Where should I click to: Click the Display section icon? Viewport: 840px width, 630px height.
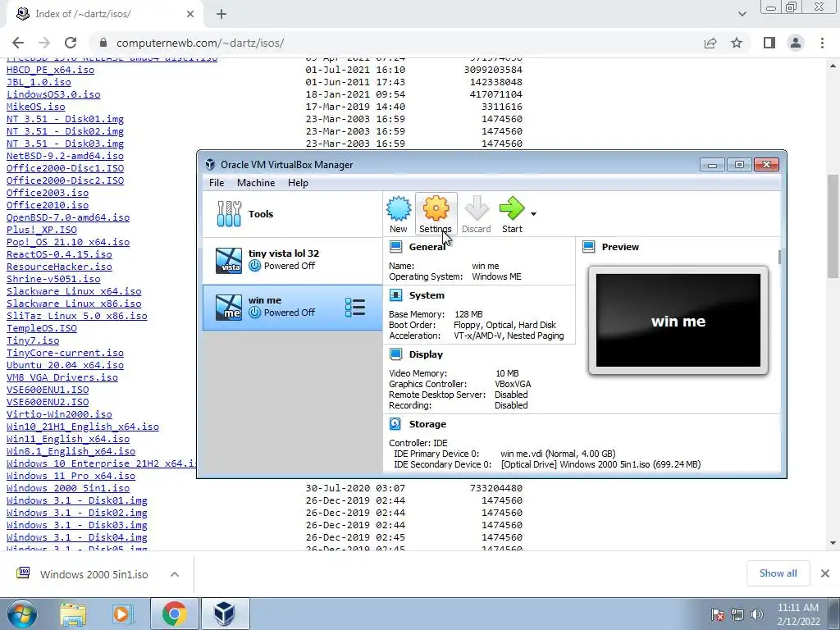(x=396, y=354)
